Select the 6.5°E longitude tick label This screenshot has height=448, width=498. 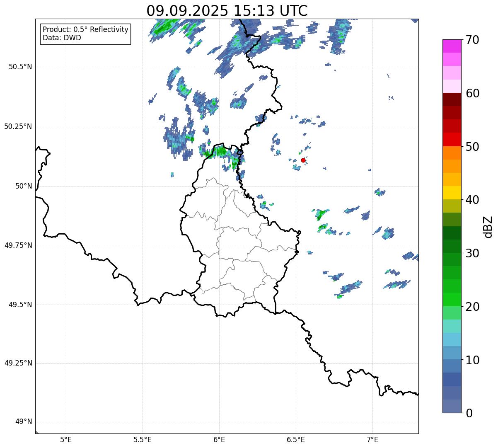296,439
